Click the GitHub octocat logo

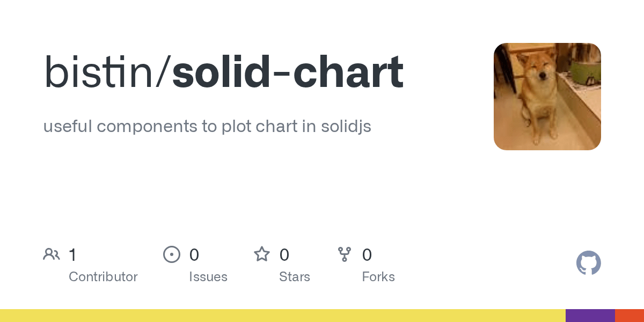(588, 263)
